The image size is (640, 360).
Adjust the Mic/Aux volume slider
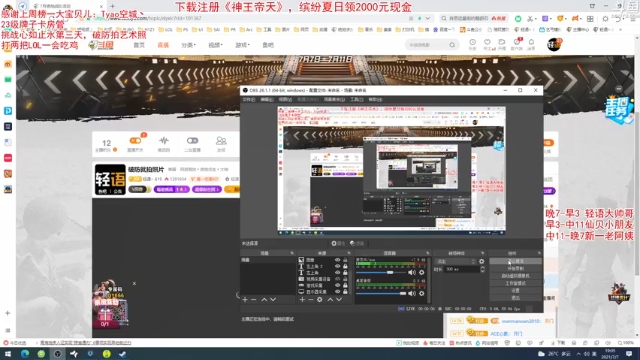pos(381,272)
